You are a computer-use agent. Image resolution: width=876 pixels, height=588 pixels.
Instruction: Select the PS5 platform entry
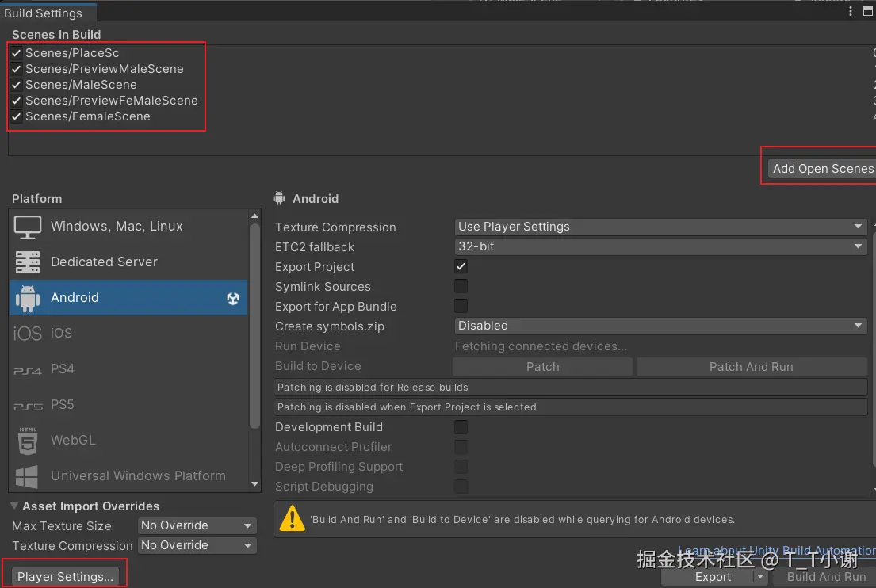[x=128, y=405]
